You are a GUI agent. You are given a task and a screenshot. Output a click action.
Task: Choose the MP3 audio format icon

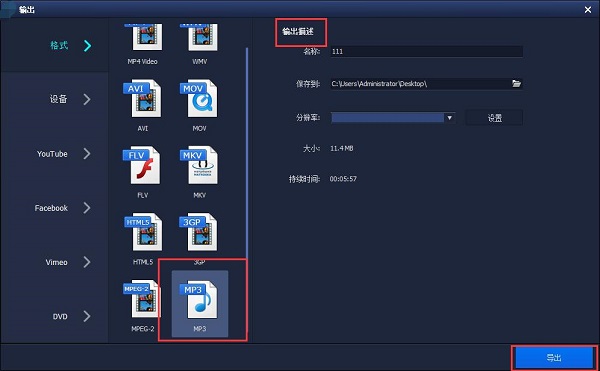[199, 299]
